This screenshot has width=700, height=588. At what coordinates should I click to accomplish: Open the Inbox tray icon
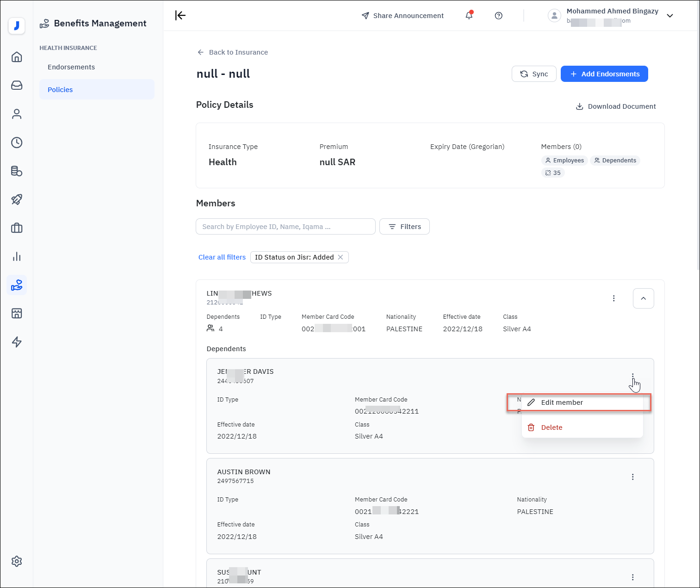point(17,86)
